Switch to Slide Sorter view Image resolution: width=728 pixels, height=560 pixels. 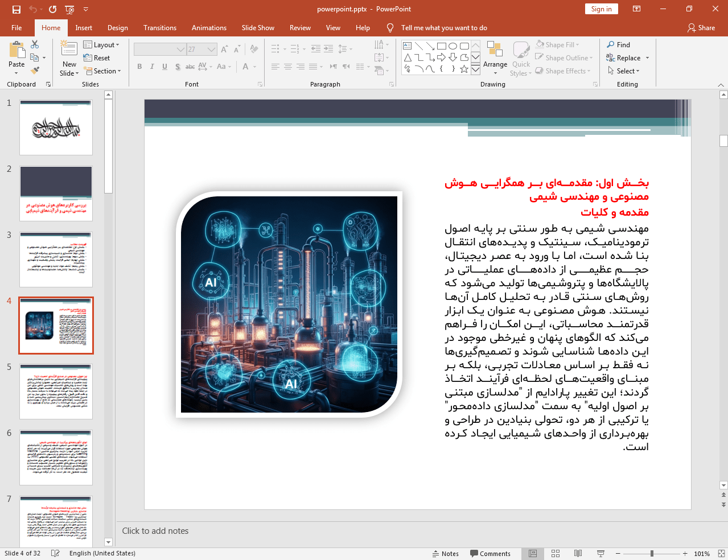click(556, 554)
